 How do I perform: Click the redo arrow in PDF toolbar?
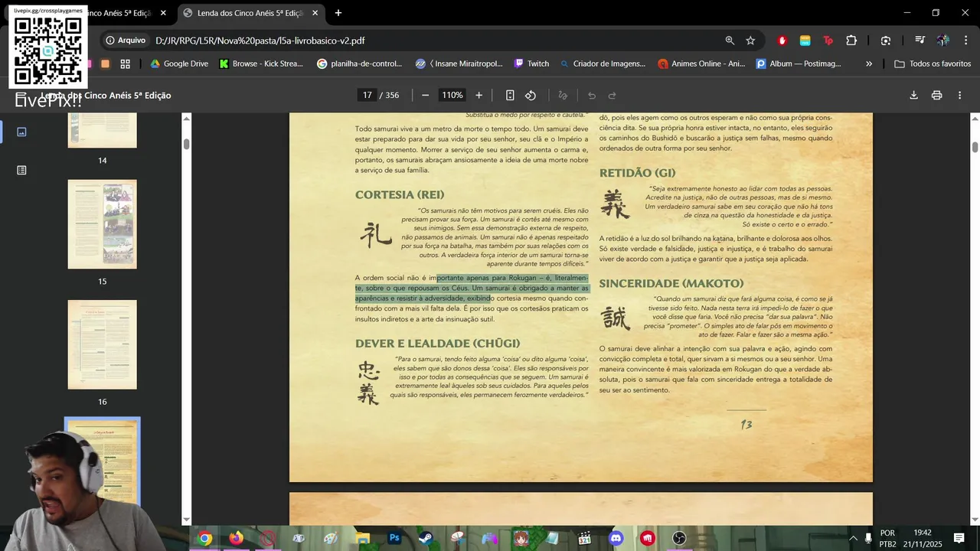tap(612, 95)
